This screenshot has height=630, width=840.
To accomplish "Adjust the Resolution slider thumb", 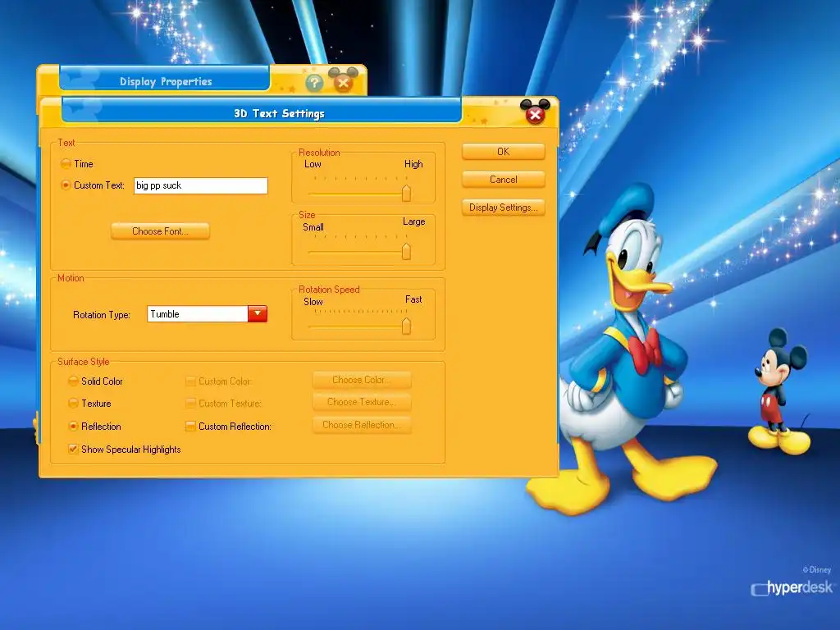I will 407,193.
